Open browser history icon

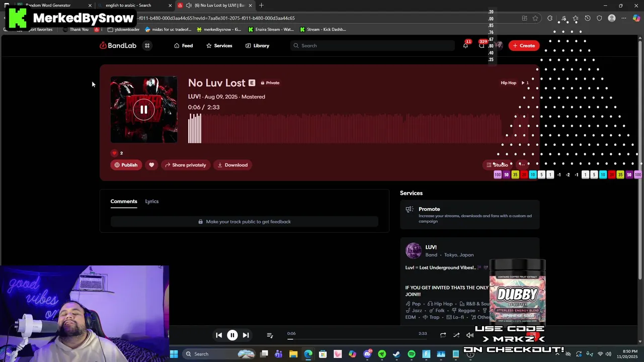pos(587,18)
